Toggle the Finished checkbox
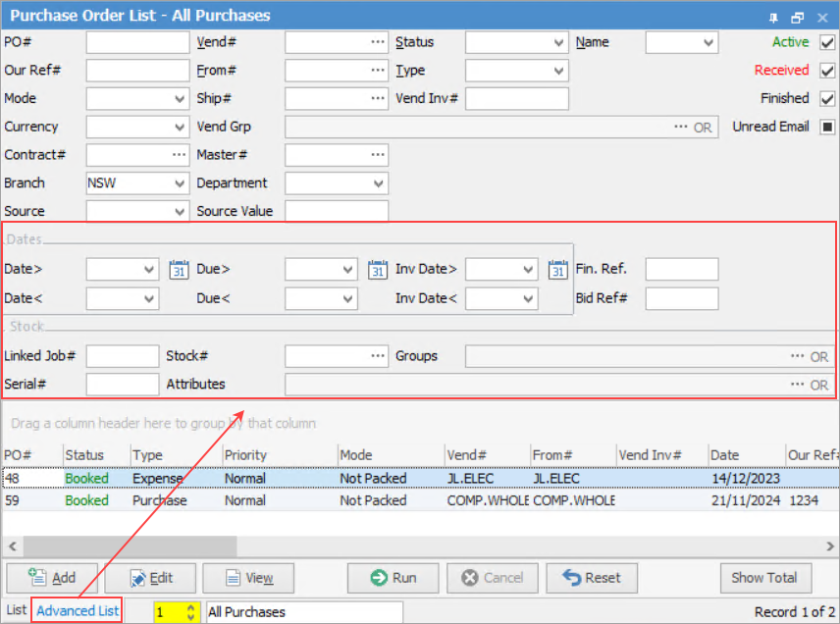Screen dimensions: 840x624 (x=827, y=98)
